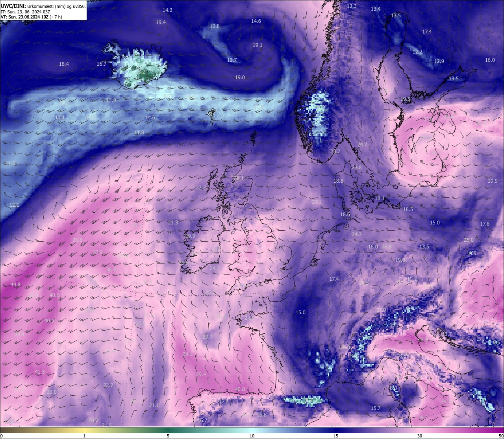Image resolution: width=504 pixels, height=439 pixels.
Task: Click the value 44.8 on the map
Action: point(15,285)
